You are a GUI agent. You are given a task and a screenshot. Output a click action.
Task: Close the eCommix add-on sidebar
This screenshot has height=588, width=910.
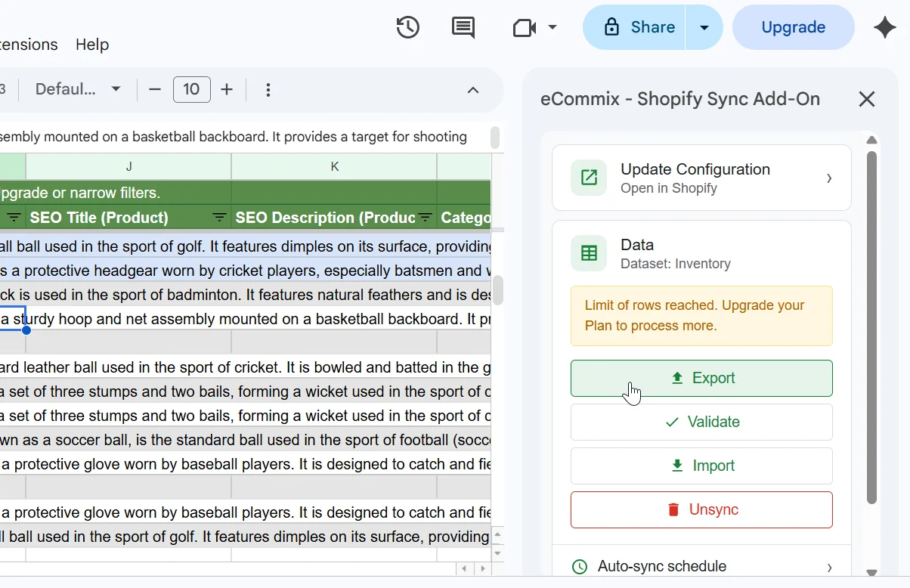pos(867,99)
